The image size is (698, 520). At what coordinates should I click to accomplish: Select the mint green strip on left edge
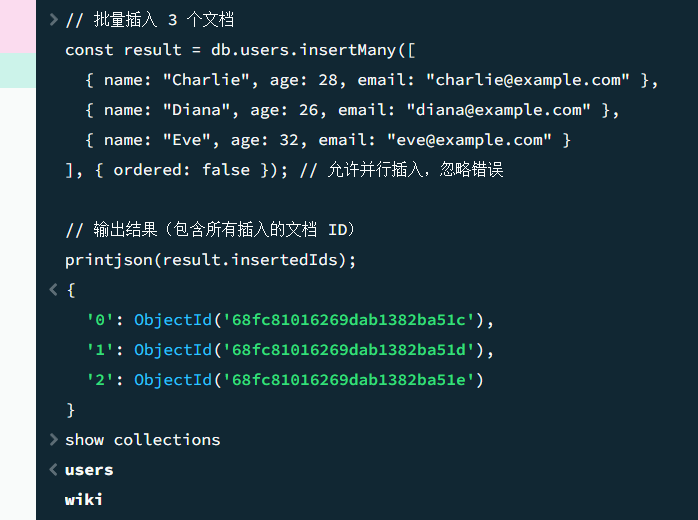click(x=18, y=70)
